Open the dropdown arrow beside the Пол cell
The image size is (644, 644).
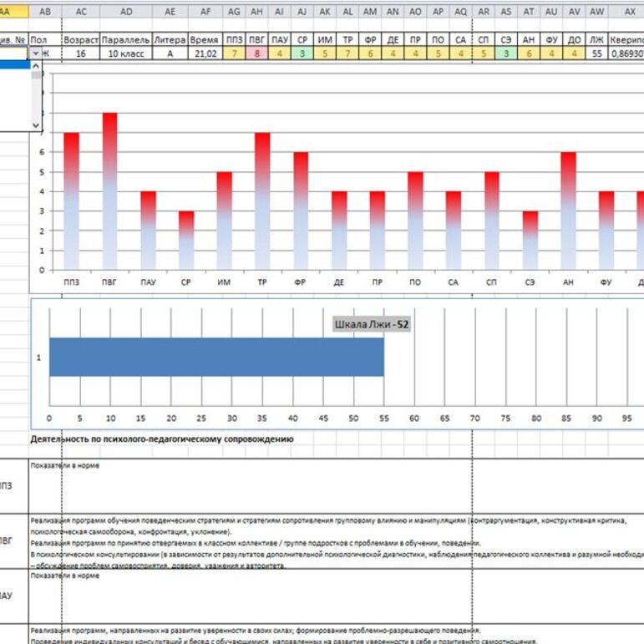[35, 53]
